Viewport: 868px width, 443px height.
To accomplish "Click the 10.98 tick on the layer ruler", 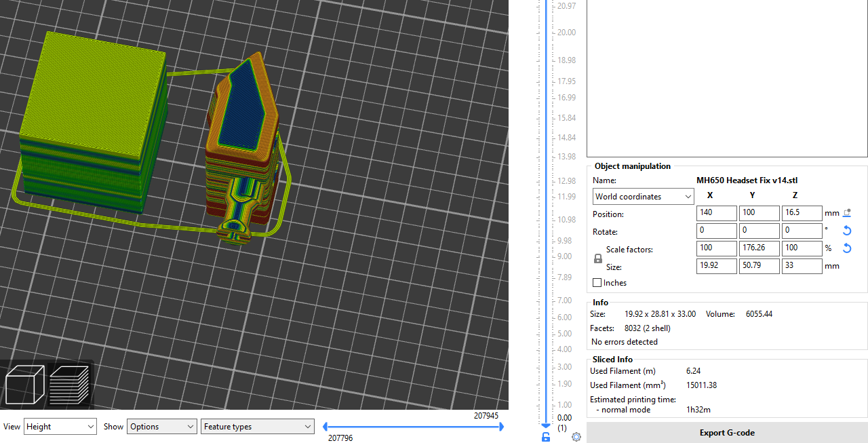I will pyautogui.click(x=566, y=220).
